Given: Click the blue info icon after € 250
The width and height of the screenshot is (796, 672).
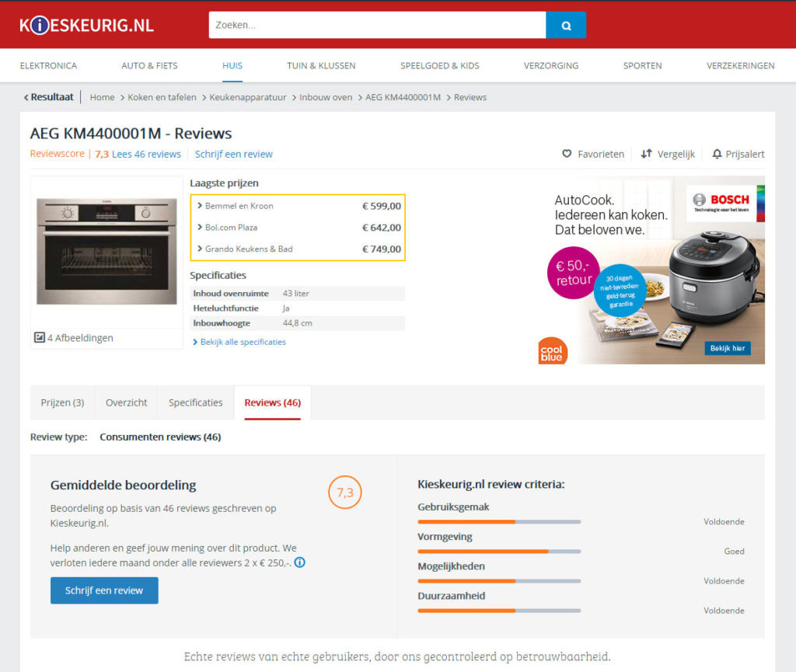Looking at the screenshot, I should click(299, 562).
